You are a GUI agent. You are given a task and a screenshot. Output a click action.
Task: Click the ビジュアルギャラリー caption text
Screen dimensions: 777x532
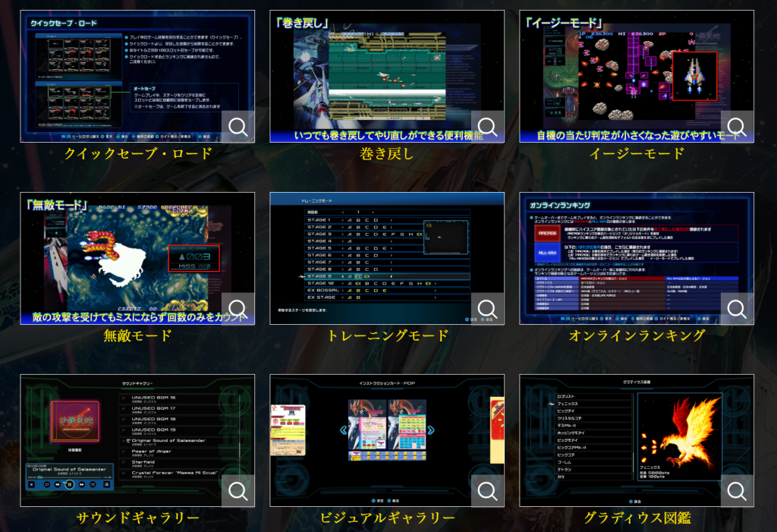tap(387, 518)
